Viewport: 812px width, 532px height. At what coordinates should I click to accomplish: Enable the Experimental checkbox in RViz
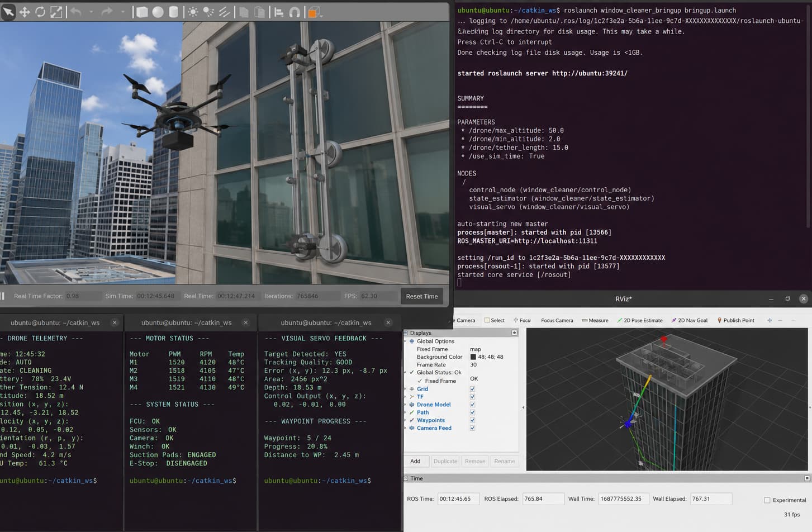tap(767, 500)
